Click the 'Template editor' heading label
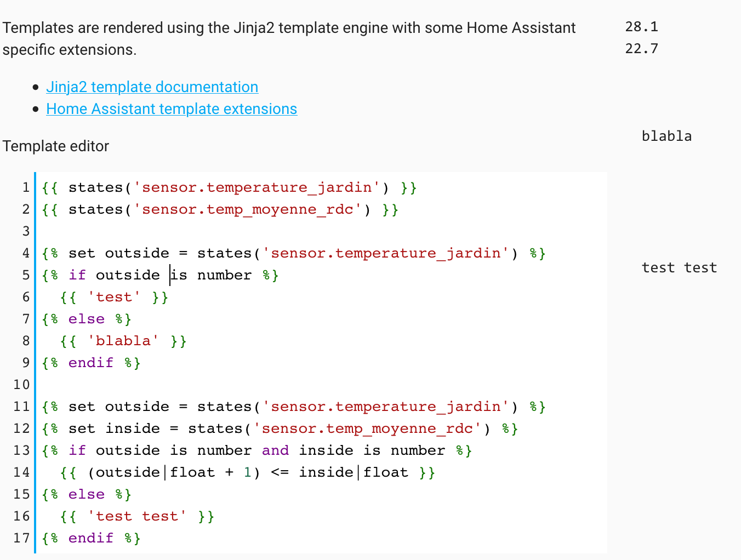741x560 pixels. [55, 146]
